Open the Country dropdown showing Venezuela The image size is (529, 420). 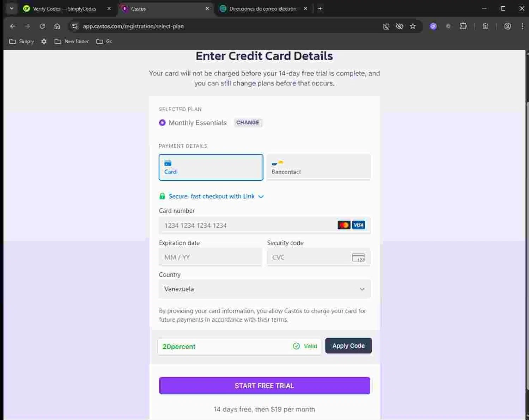[x=264, y=289]
